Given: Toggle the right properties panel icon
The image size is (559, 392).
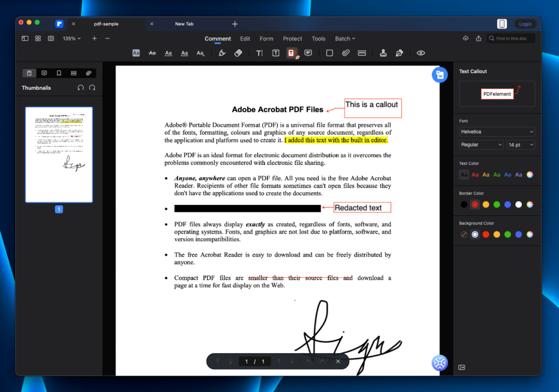Looking at the screenshot, I should (462, 367).
